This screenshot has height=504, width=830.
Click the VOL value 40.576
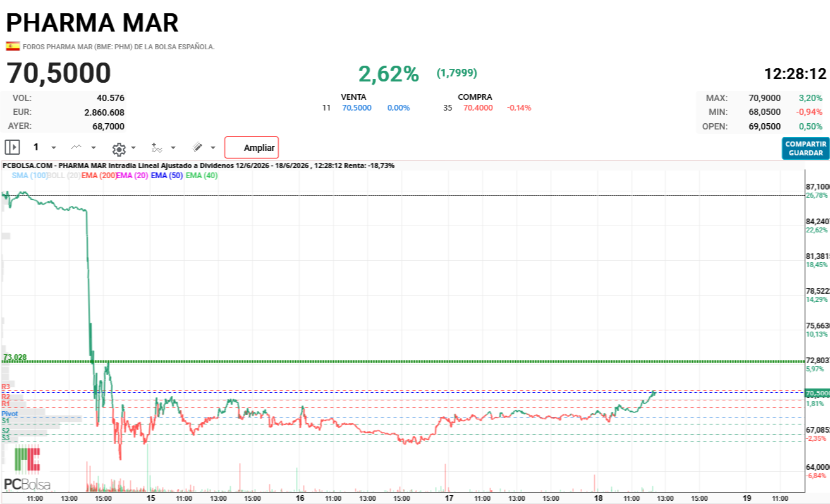[111, 98]
